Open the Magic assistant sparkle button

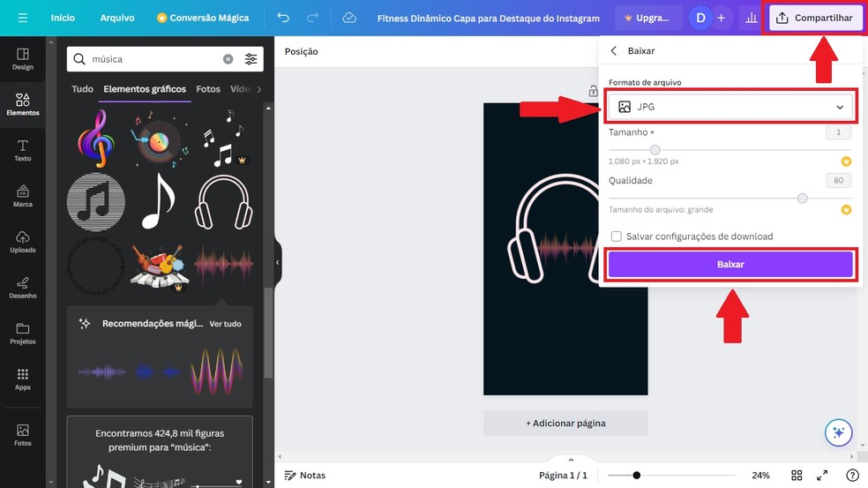838,432
